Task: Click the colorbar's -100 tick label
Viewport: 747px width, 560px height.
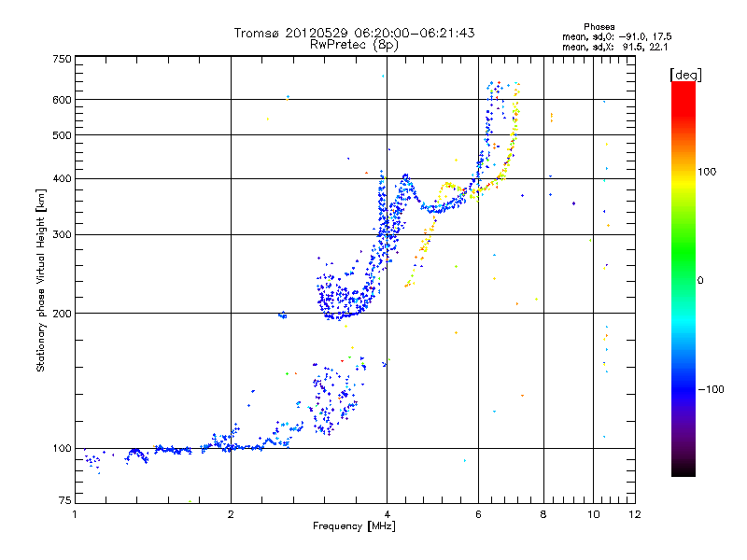Action: pyautogui.click(x=712, y=389)
